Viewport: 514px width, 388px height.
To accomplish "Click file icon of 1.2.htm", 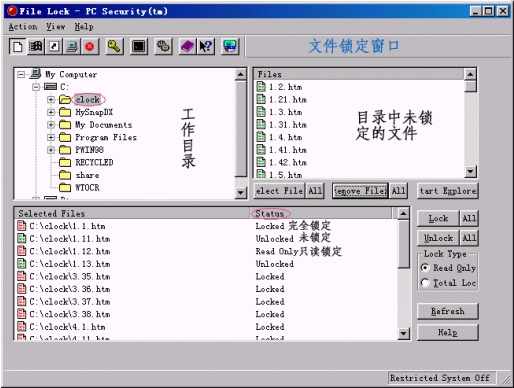I will [261, 87].
